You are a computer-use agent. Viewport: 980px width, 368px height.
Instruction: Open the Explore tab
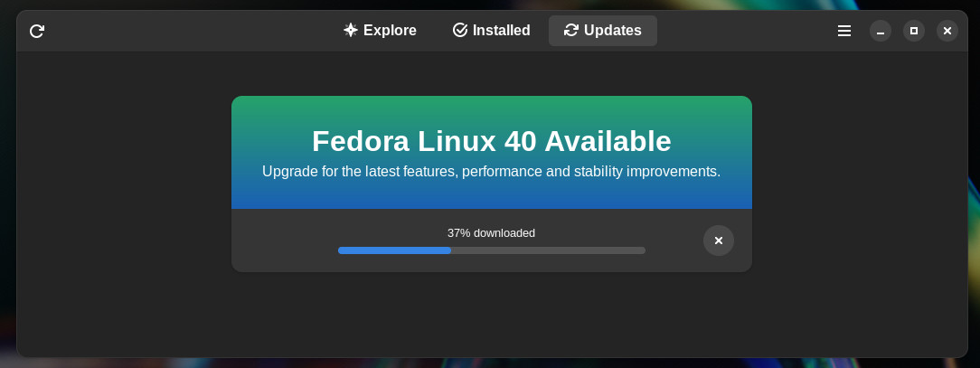tap(380, 31)
